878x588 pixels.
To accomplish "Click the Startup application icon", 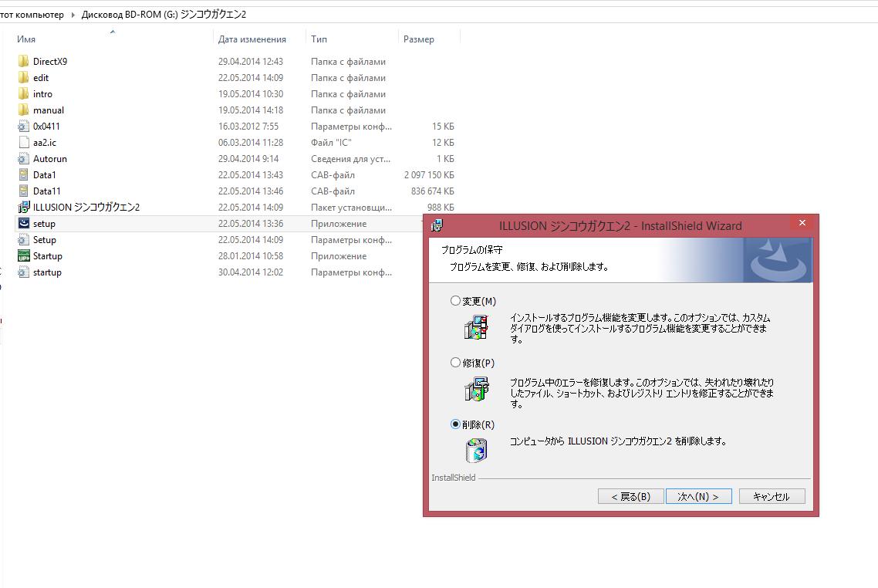I will pos(23,256).
